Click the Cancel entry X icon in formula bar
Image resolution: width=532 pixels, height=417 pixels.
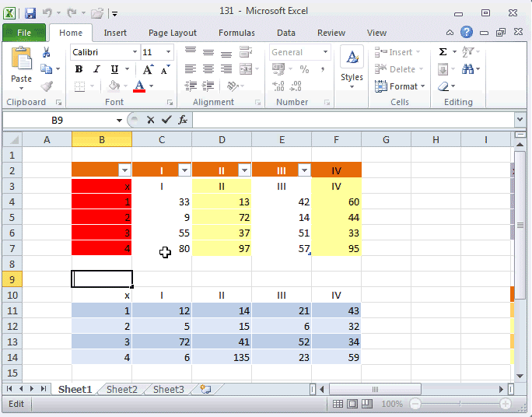click(150, 120)
